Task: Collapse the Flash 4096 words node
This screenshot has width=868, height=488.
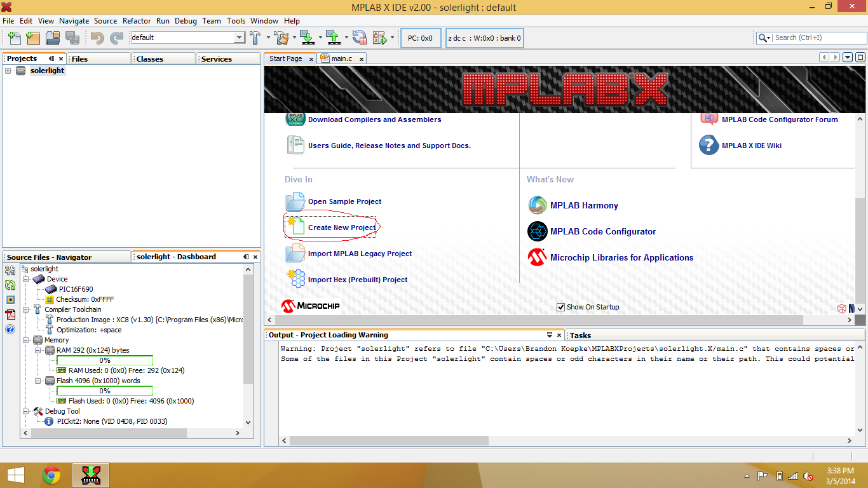Action: 38,381
